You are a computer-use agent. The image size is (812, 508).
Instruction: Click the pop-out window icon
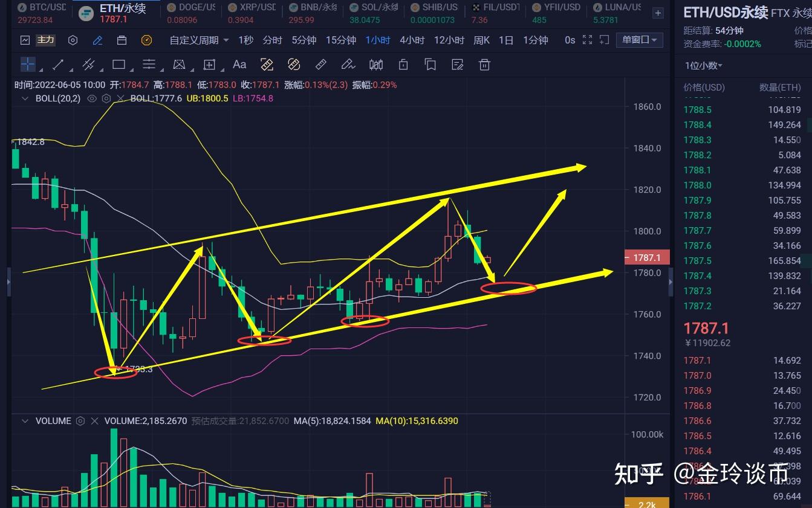(604, 40)
